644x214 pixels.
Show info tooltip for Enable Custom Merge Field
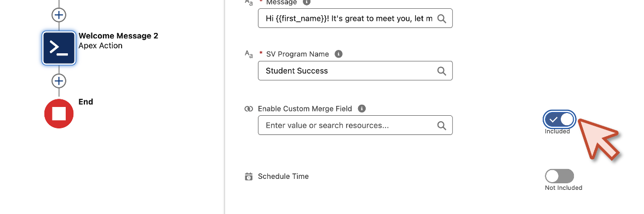[361, 109]
